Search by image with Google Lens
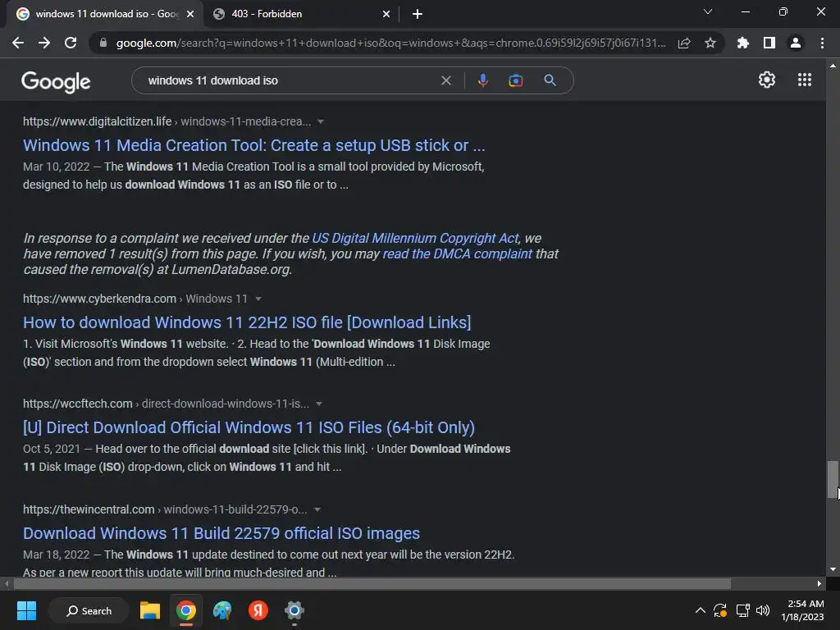This screenshot has width=840, height=630. [x=516, y=81]
